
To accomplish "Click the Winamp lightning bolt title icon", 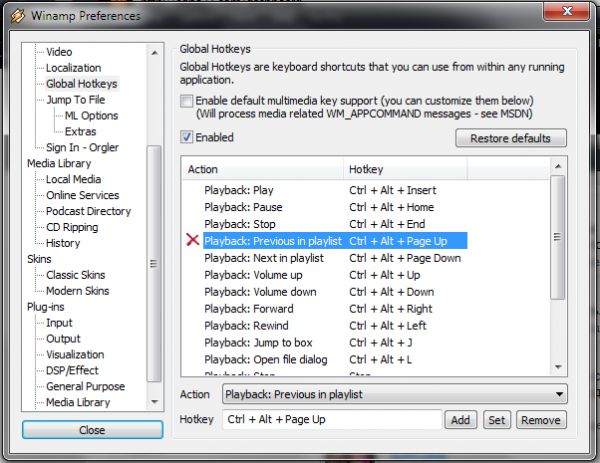I will 18,16.
